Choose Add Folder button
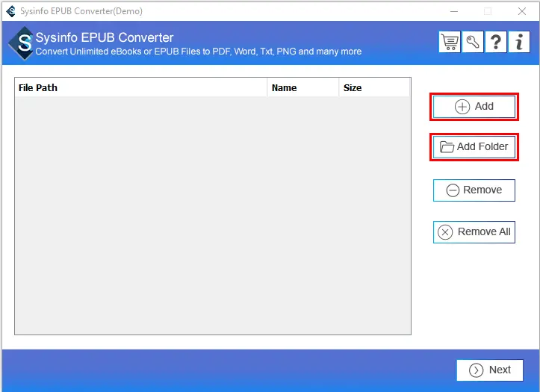Image resolution: width=540 pixels, height=392 pixels. (474, 147)
